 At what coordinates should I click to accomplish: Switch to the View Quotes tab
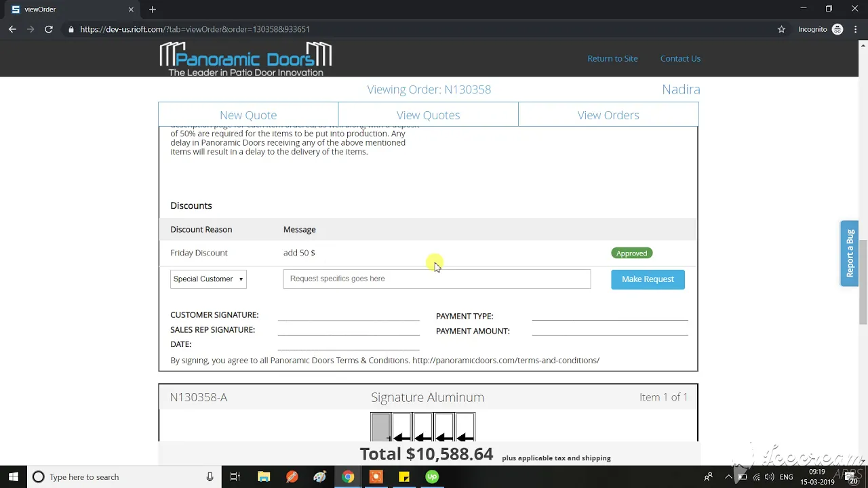point(428,115)
